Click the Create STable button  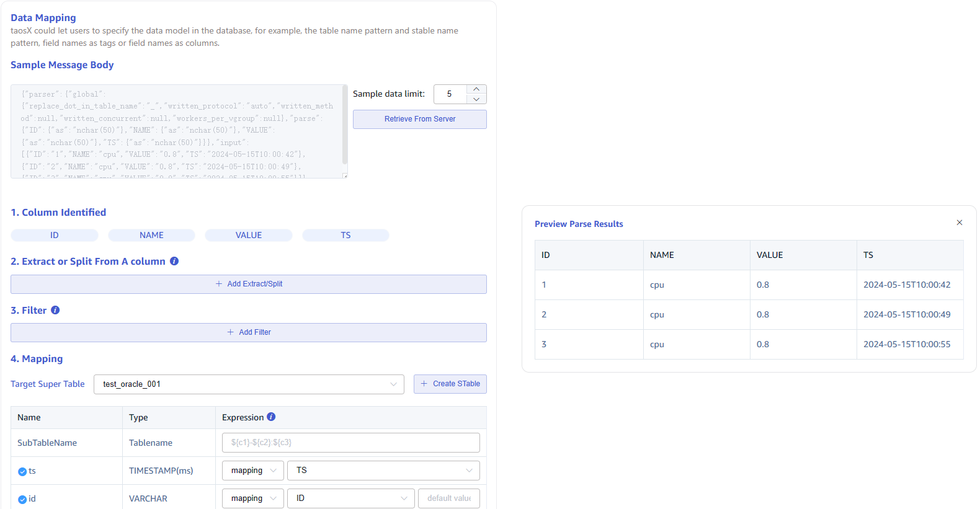pos(450,384)
